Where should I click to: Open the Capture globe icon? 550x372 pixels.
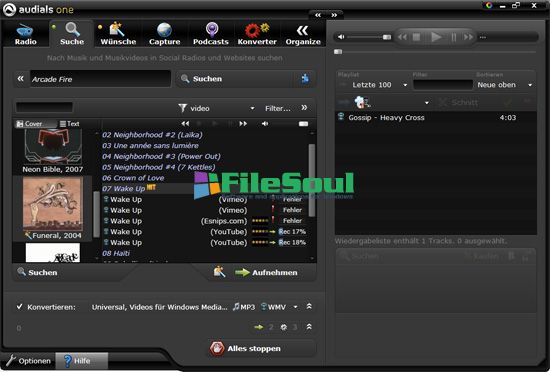(164, 31)
